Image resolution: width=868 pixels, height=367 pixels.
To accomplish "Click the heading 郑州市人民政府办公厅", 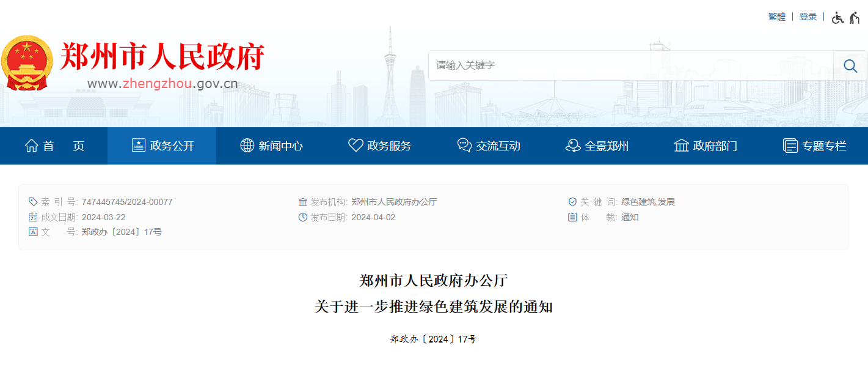I will click(434, 281).
